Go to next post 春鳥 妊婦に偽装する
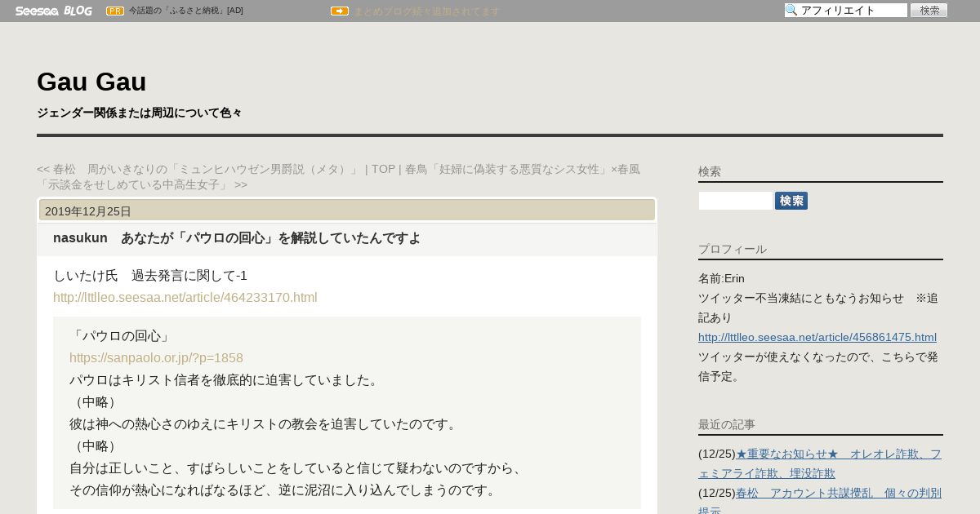The height and width of the screenshot is (514, 980). [x=339, y=177]
